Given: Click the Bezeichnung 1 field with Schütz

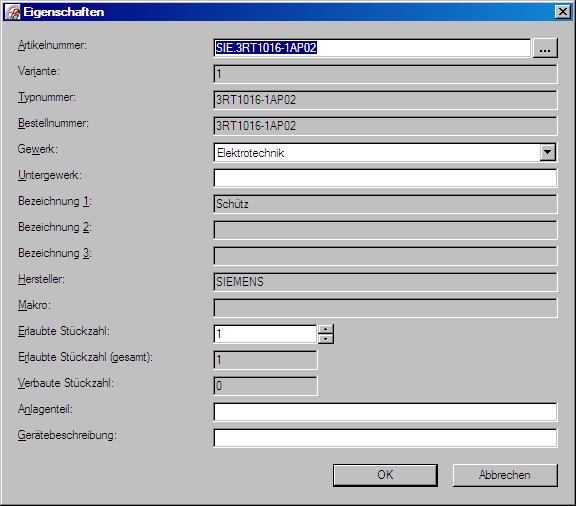Looking at the screenshot, I should (x=385, y=204).
